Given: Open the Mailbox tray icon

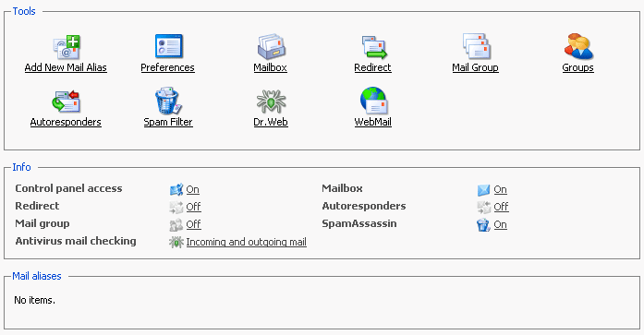Looking at the screenshot, I should [x=271, y=46].
